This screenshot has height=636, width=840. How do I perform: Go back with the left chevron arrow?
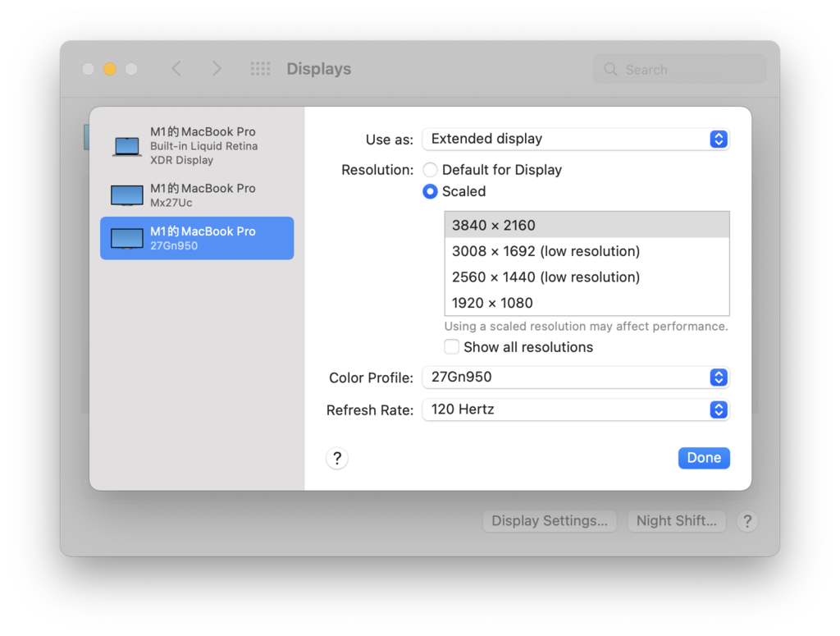(176, 69)
